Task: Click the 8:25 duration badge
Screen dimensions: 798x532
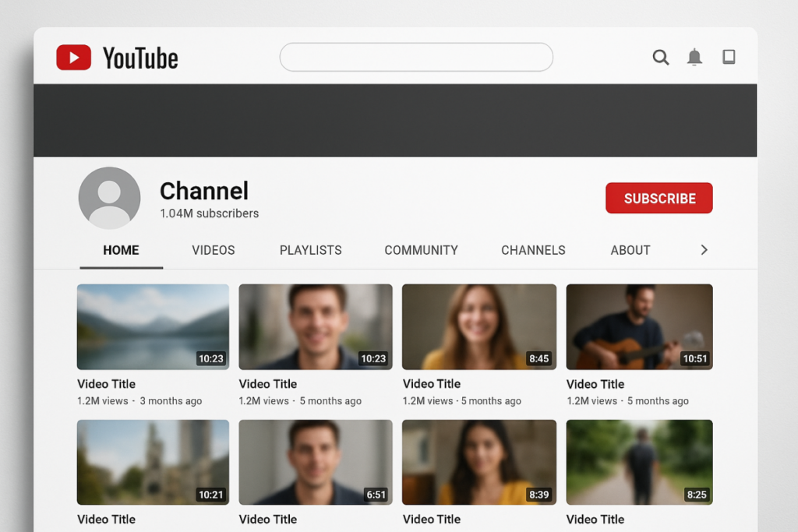Action: [697, 495]
